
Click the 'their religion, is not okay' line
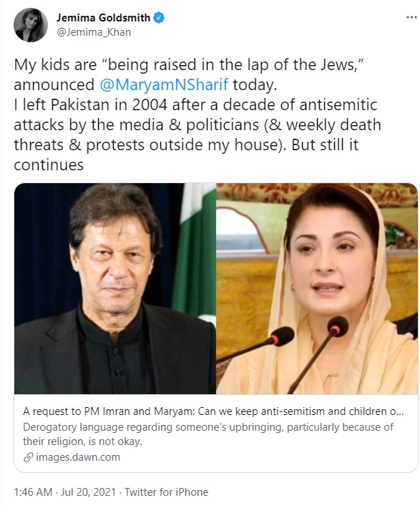coord(82,441)
